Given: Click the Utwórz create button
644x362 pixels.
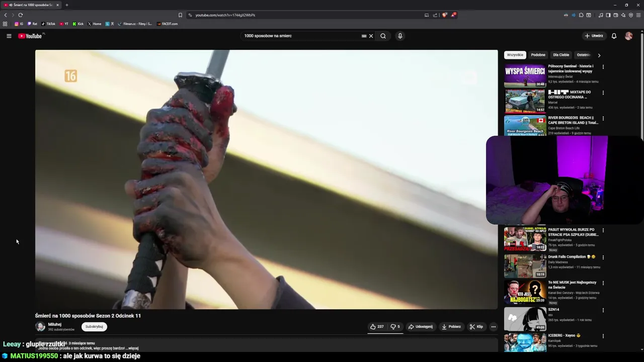Looking at the screenshot, I should [594, 36].
